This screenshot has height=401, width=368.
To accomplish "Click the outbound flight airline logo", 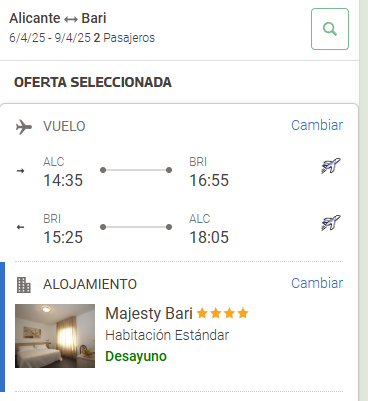I will (331, 166).
